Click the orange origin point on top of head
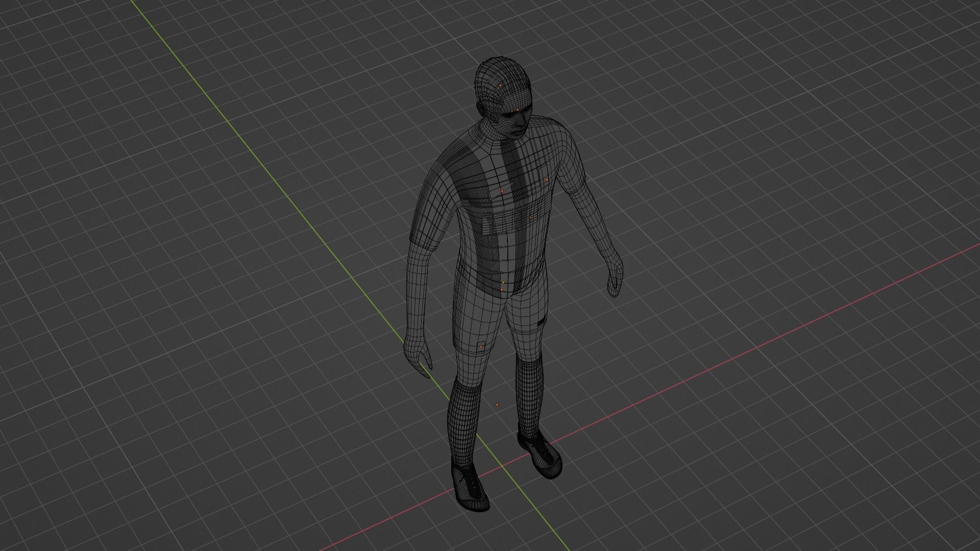Viewport: 980px width, 551px height. pyautogui.click(x=500, y=85)
